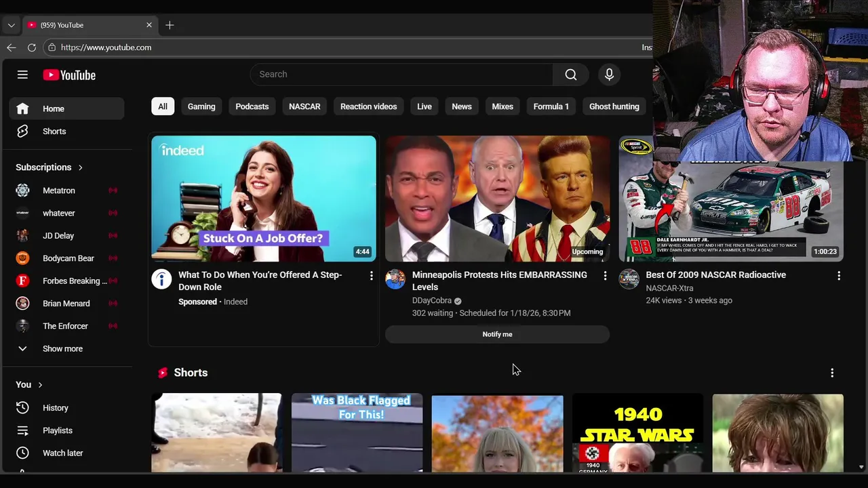The width and height of the screenshot is (868, 488).
Task: Open the snowy street short thumbnail
Action: pos(216,432)
